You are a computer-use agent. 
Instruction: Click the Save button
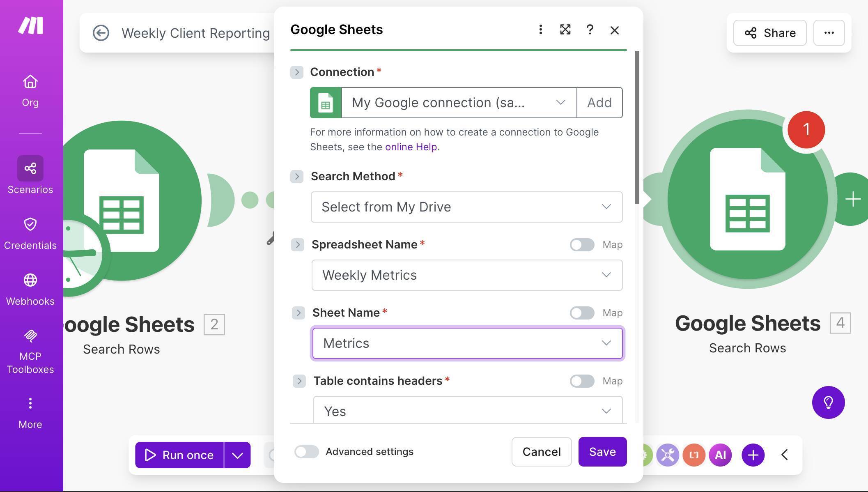click(x=602, y=452)
